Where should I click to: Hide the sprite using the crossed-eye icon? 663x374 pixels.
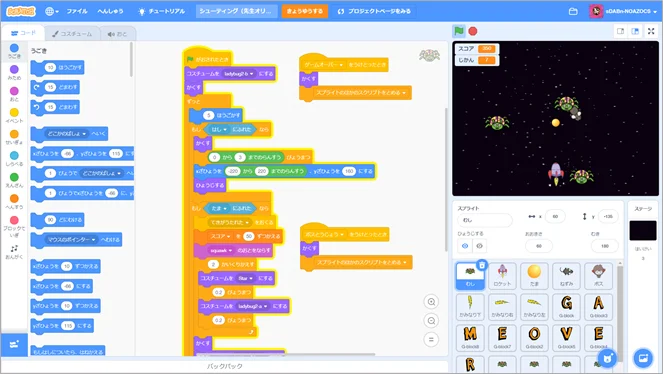coord(479,246)
